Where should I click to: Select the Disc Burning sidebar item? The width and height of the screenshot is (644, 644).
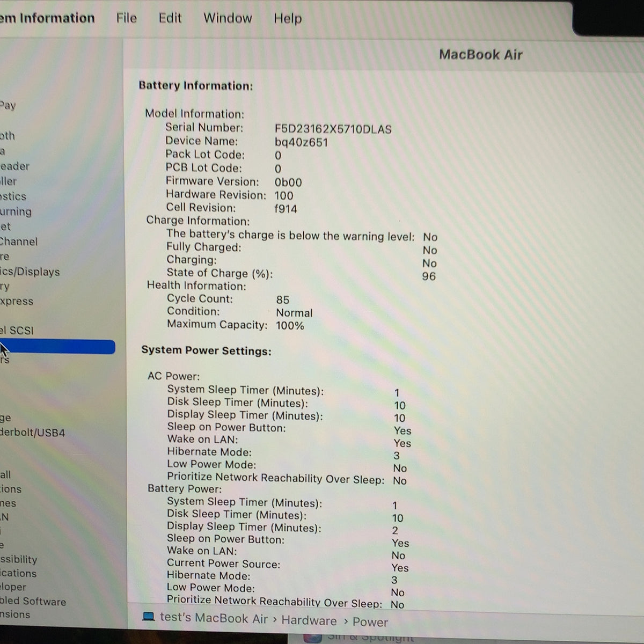tap(16, 211)
